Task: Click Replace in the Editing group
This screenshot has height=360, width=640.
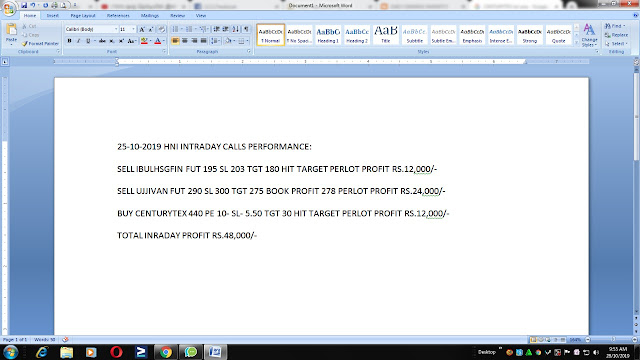Action: point(616,35)
